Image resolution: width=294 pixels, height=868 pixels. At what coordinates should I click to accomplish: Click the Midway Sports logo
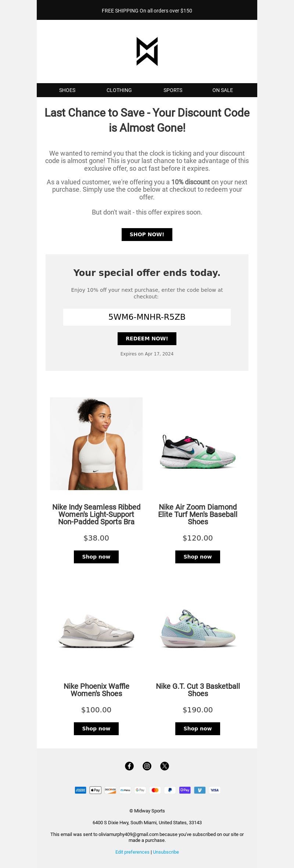pyautogui.click(x=147, y=52)
